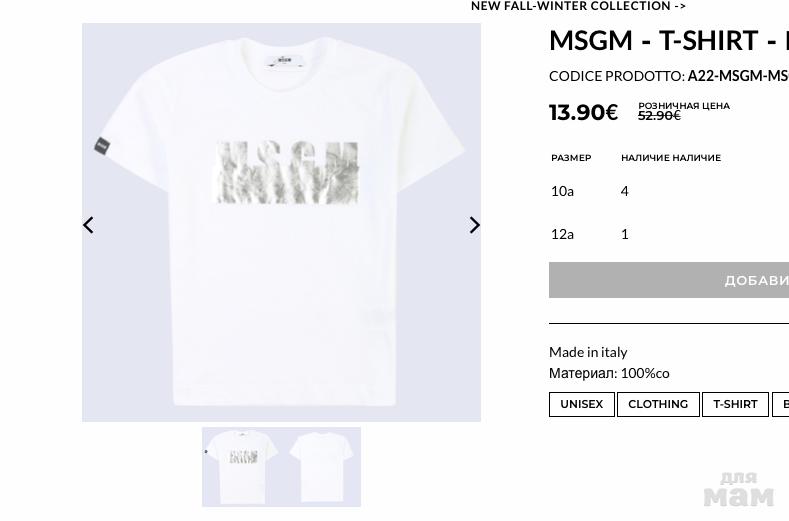
Task: Click the next image arrow
Action: (474, 225)
